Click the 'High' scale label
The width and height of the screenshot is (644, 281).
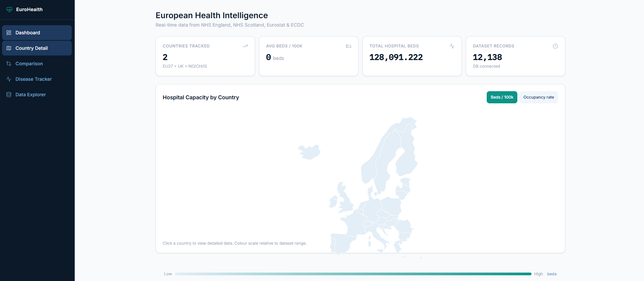pos(539,274)
